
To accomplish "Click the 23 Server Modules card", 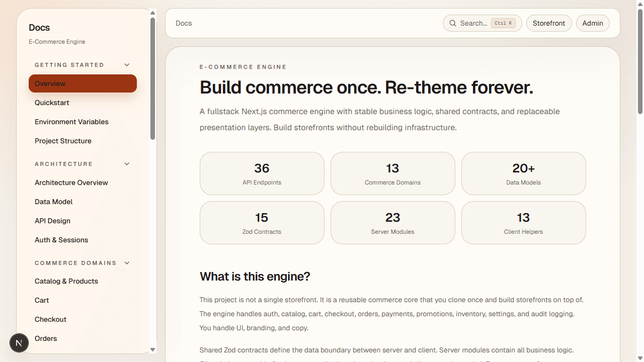I will point(393,223).
